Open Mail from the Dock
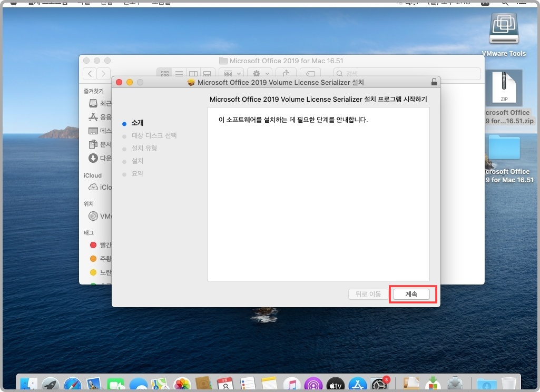Viewport: 540px width, 392px height. click(x=94, y=384)
